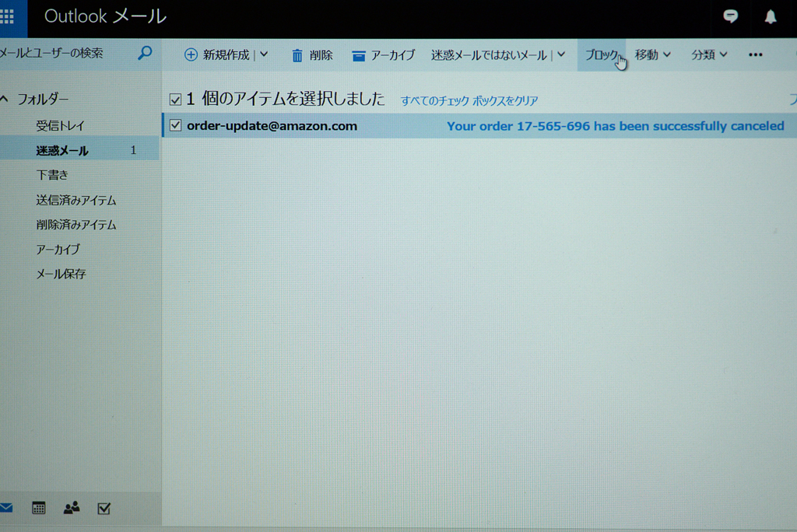Image resolution: width=797 pixels, height=532 pixels.
Task: Open Tasks from the bottom bar
Action: point(104,508)
